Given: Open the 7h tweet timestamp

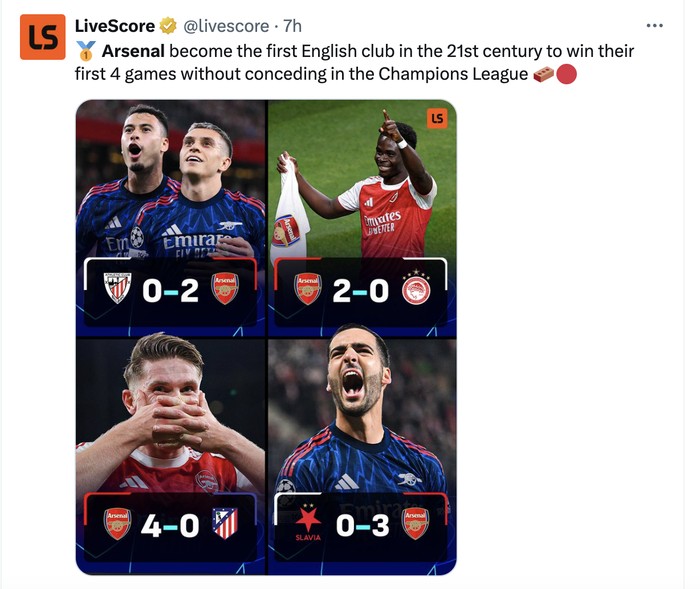Looking at the screenshot, I should click(x=292, y=25).
